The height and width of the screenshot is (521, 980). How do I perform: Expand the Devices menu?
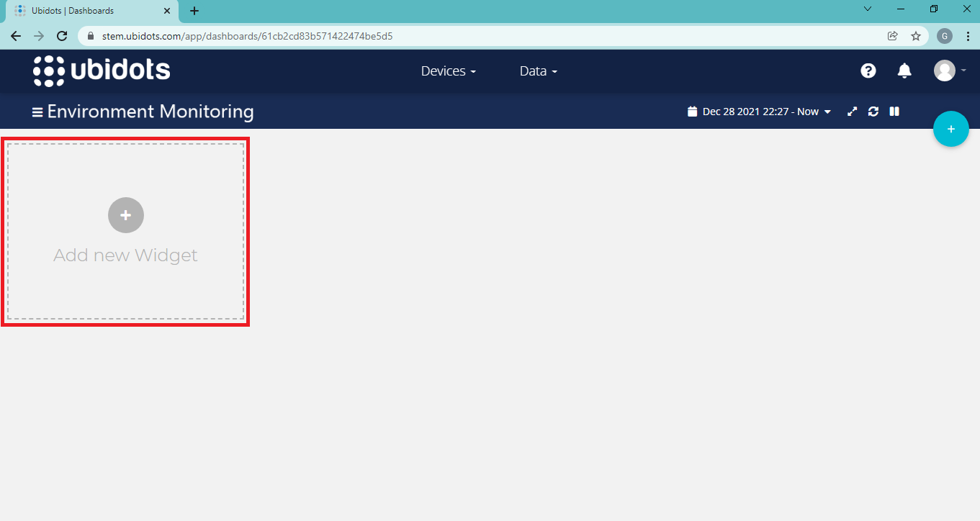448,71
